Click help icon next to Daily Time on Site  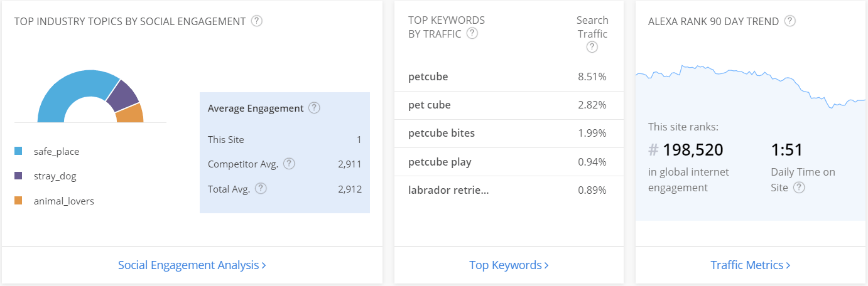799,187
